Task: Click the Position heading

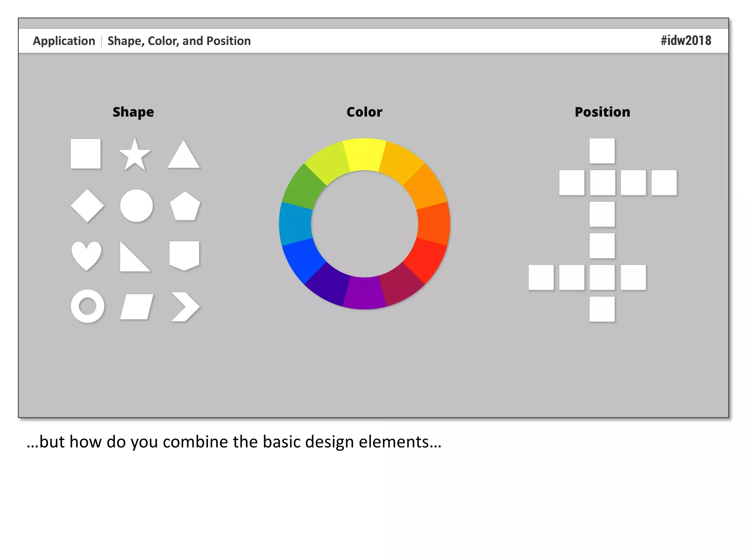Action: pos(603,112)
